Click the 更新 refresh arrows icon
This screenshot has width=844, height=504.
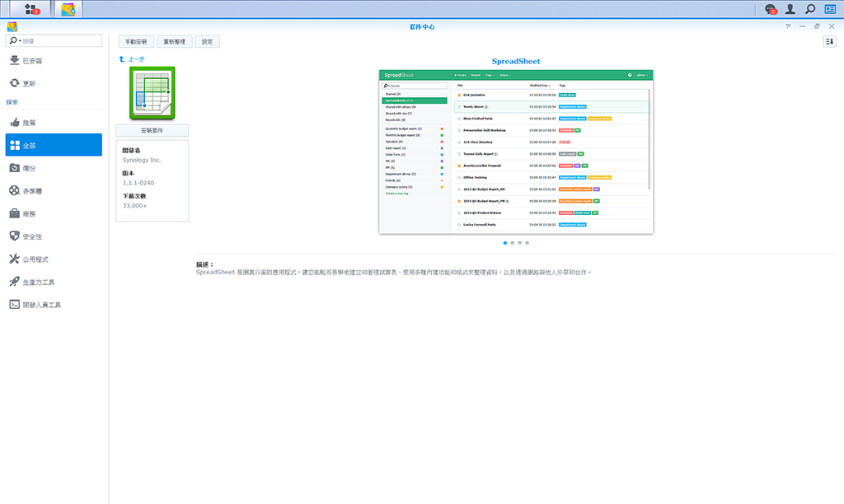(x=15, y=83)
